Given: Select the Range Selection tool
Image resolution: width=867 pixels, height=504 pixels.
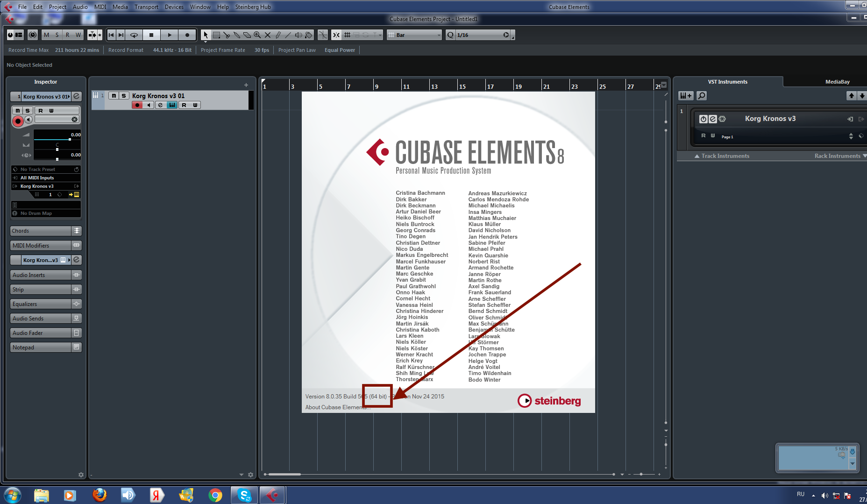Looking at the screenshot, I should 216,35.
